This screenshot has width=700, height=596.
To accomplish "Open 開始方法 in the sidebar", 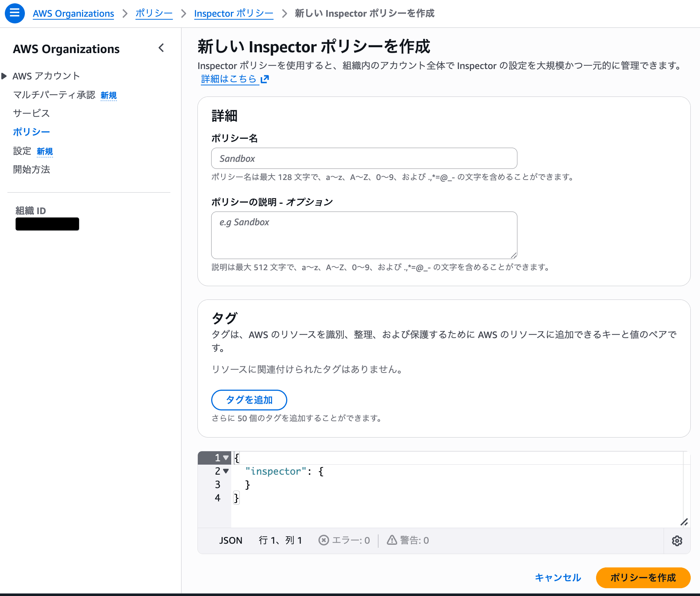I will (x=32, y=170).
